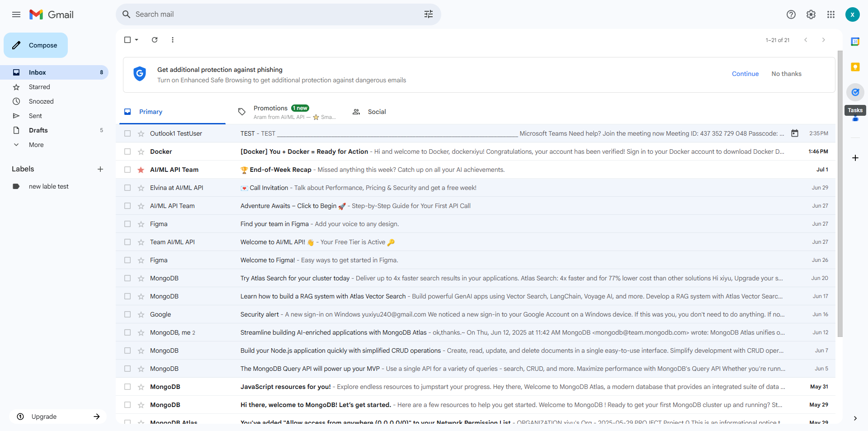Check the Adventure Awaits email checkbox
The height and width of the screenshot is (431, 868).
click(127, 206)
